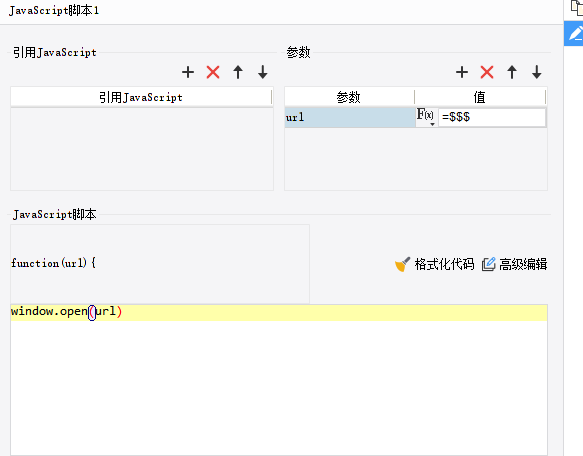Click the 值 column header
The height and width of the screenshot is (456, 583).
click(480, 97)
